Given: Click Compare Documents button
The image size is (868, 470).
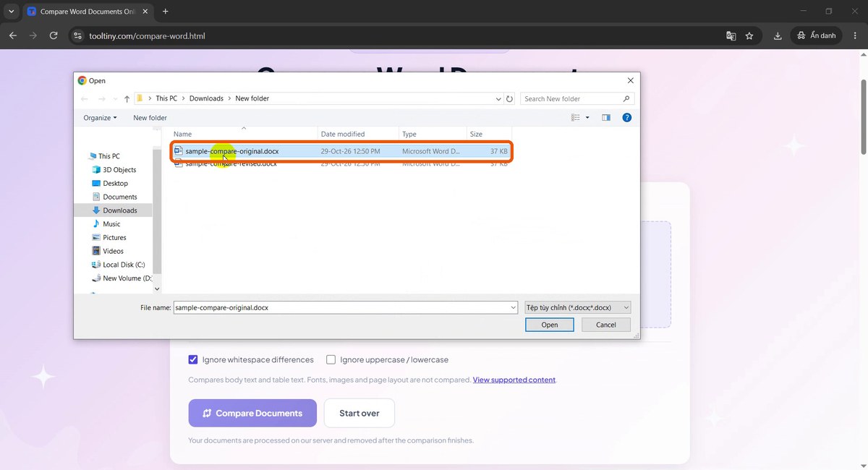Looking at the screenshot, I should pos(252,413).
